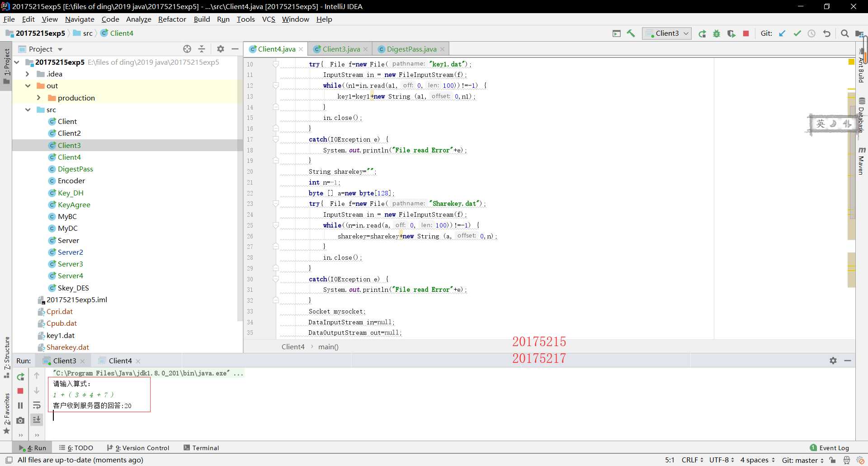Open the VCS menu
The height and width of the screenshot is (466, 868).
click(269, 19)
